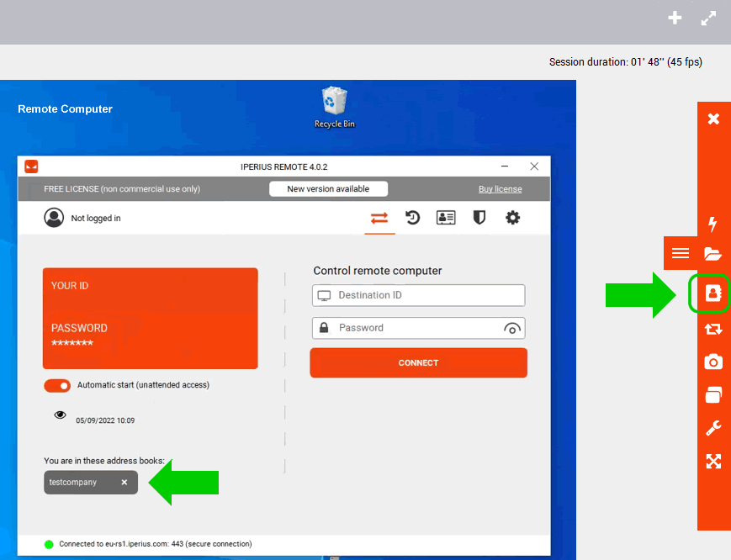Click the lightning bolt icon in sidebar
The image size is (731, 560).
[712, 224]
